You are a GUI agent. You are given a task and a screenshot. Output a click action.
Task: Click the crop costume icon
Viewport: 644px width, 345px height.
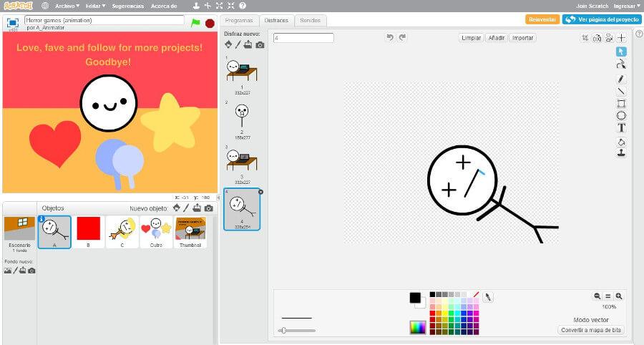pos(585,38)
